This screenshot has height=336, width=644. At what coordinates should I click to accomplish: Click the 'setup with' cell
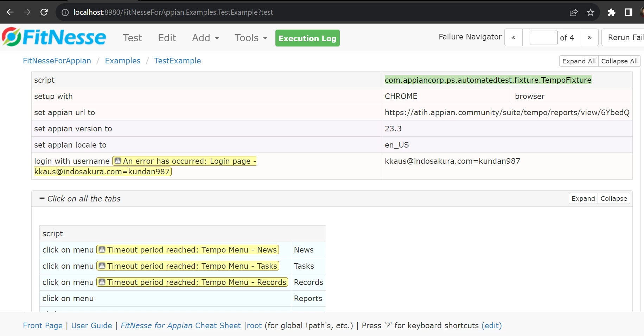207,96
